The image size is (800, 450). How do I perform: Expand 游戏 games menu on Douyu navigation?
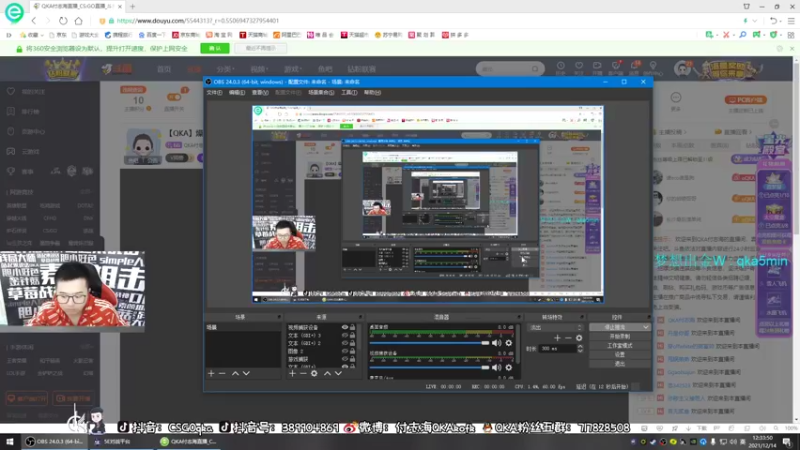coord(293,69)
